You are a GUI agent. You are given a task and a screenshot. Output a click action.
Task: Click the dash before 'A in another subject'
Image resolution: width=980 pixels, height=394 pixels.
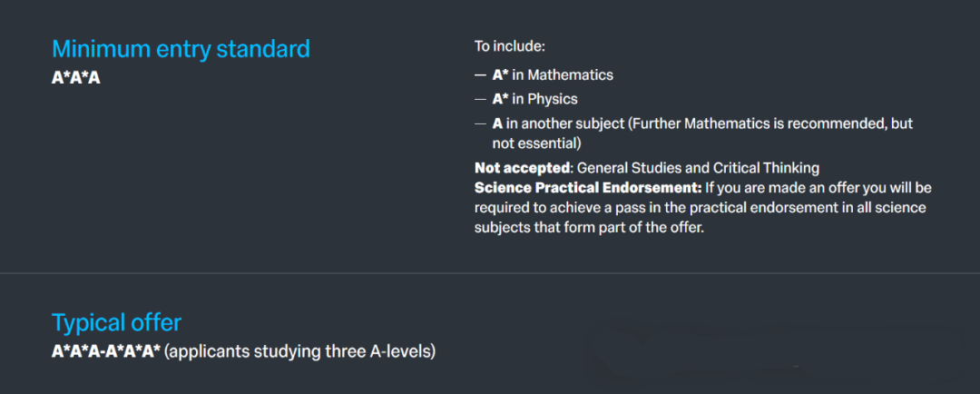[x=480, y=123]
